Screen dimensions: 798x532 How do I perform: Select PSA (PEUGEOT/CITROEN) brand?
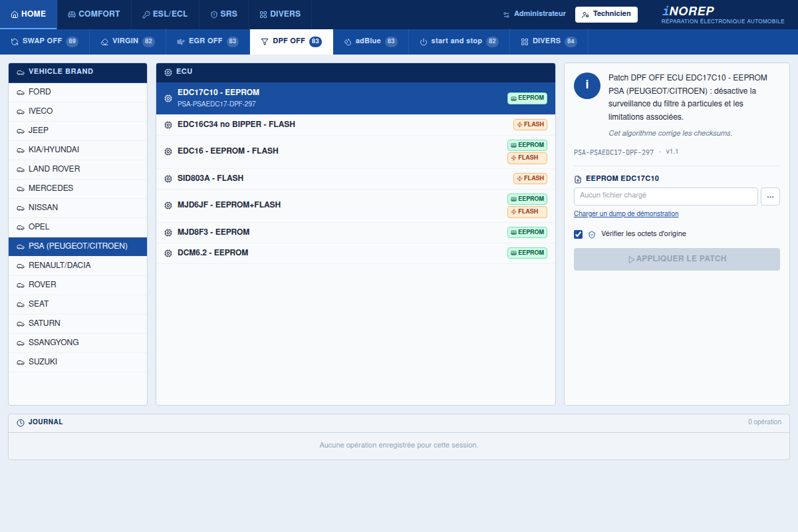point(78,247)
